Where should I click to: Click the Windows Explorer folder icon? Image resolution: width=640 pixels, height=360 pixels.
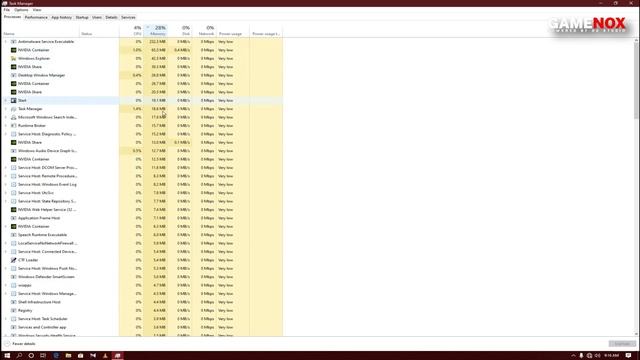point(13,58)
